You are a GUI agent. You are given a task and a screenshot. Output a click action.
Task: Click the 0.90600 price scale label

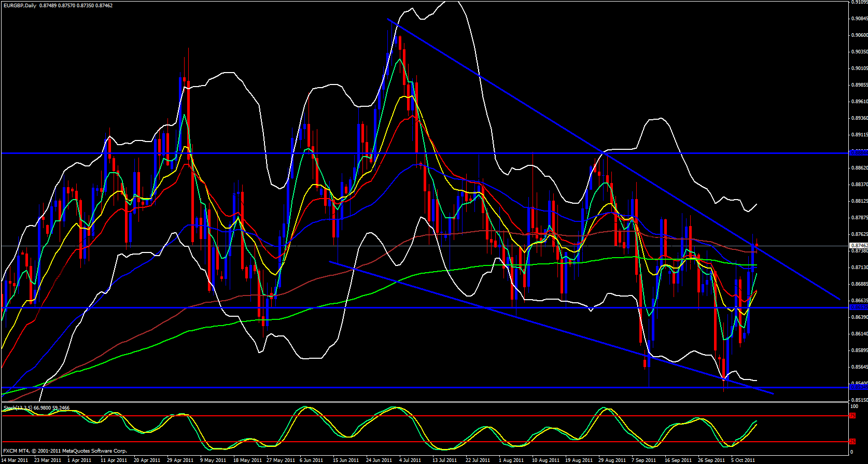(859, 35)
